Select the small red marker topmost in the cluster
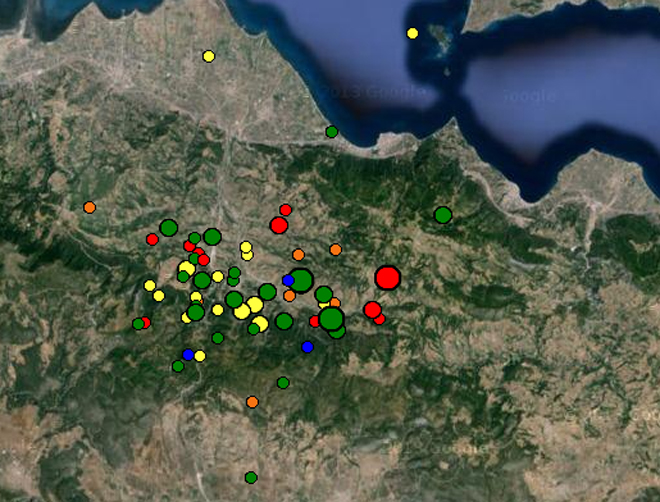Image resolution: width=660 pixels, height=502 pixels. pyautogui.click(x=285, y=210)
